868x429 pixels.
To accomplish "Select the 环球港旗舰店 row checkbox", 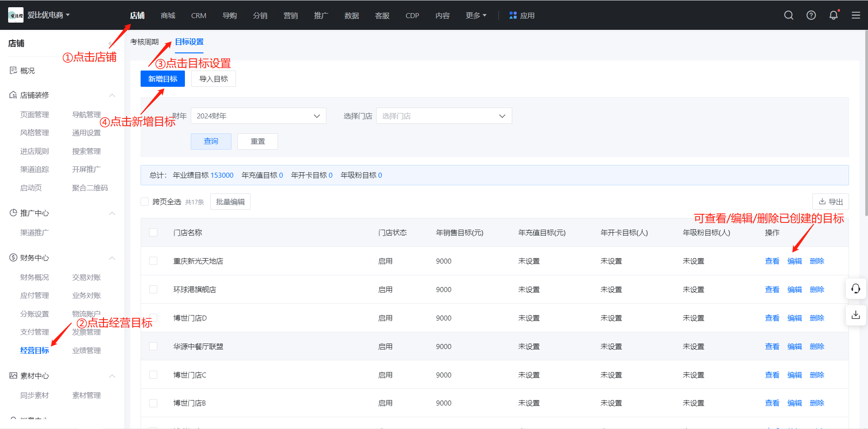I will pyautogui.click(x=153, y=289).
